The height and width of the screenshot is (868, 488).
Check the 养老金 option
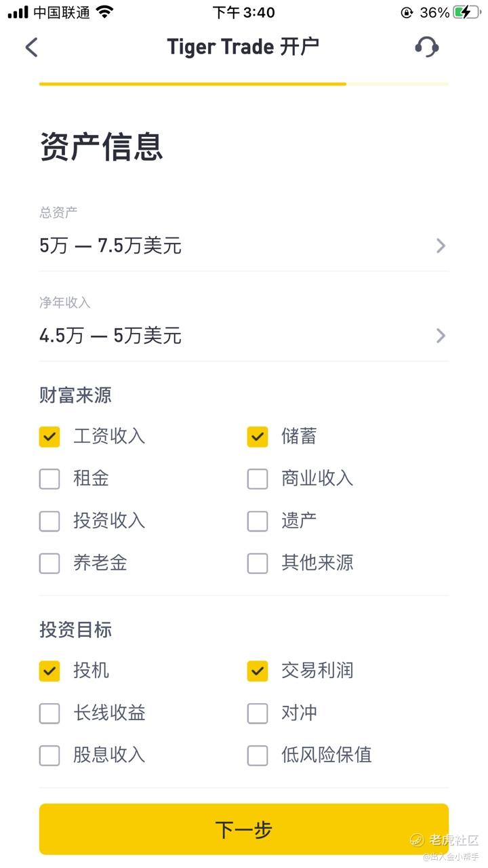[49, 563]
